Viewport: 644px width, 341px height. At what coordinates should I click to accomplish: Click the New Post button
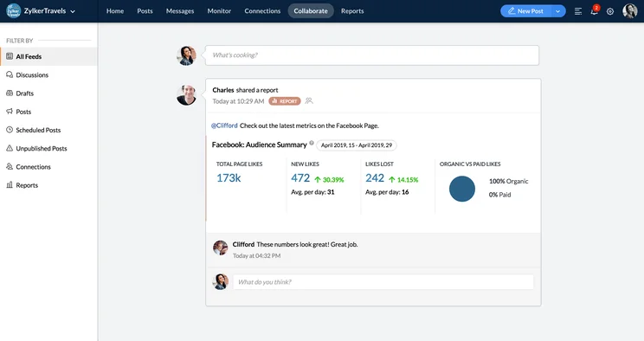[x=525, y=11]
